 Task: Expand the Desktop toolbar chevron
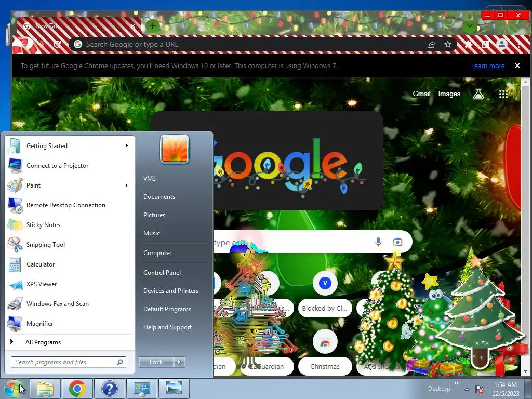[x=457, y=383]
